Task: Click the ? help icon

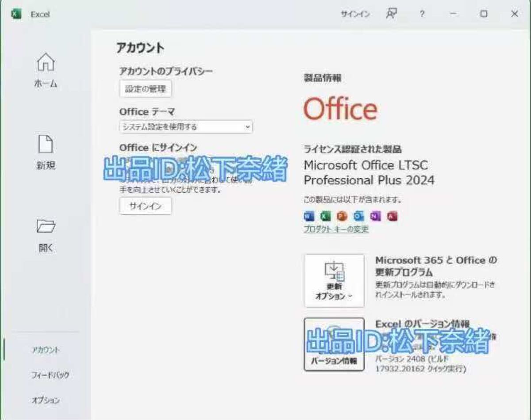Action: 422,14
